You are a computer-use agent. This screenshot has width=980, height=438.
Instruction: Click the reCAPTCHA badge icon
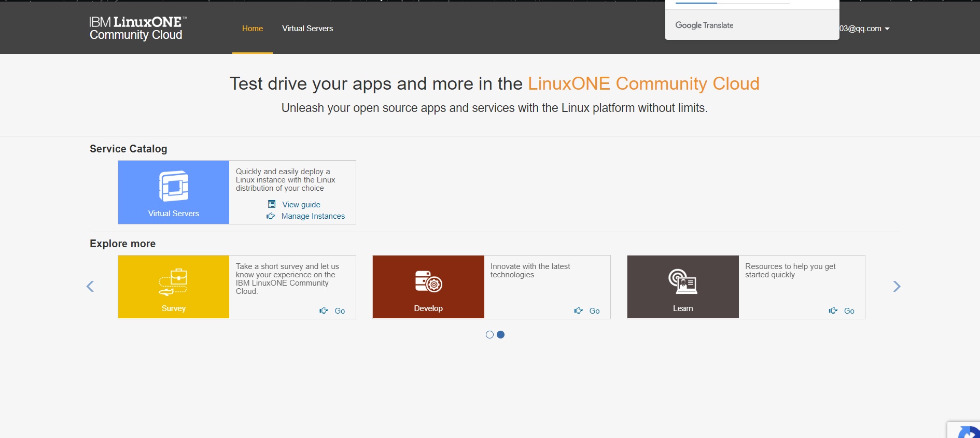[968, 432]
